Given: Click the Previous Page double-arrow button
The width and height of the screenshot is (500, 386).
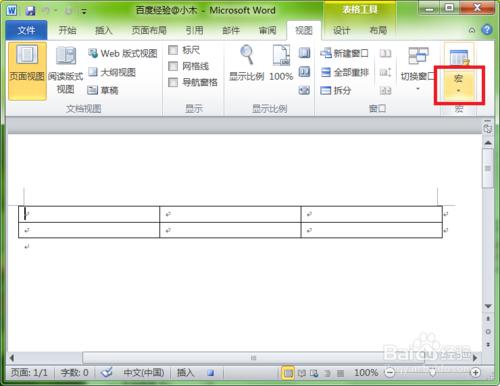Looking at the screenshot, I should [488, 319].
